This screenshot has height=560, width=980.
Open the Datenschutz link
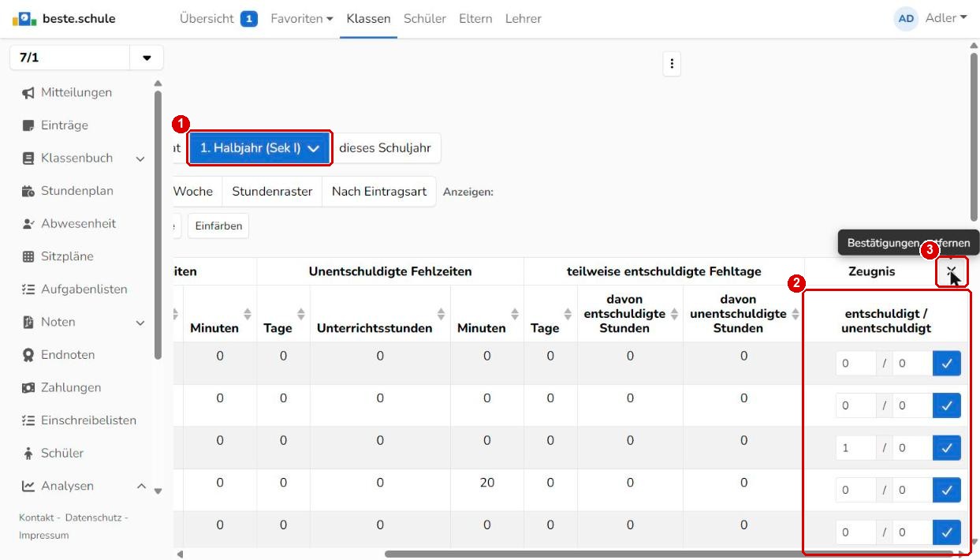point(92,517)
